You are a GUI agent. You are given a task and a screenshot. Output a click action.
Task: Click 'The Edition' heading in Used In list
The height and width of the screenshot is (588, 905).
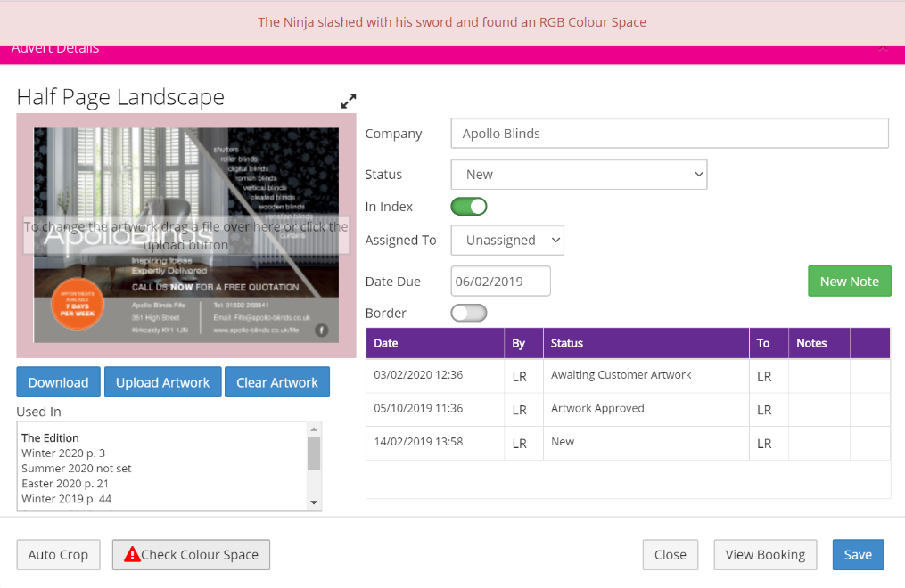pyautogui.click(x=50, y=438)
